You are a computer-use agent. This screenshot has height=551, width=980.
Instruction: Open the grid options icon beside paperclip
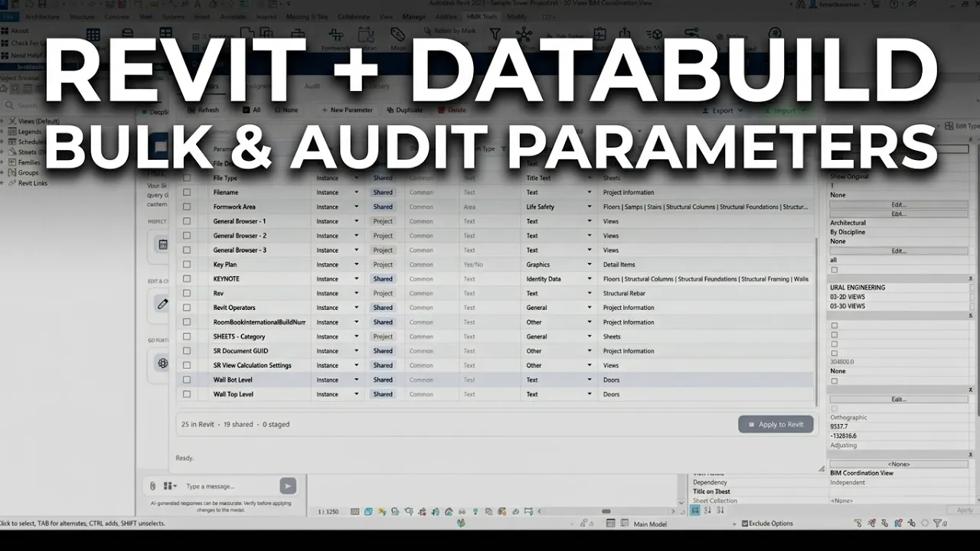point(168,486)
